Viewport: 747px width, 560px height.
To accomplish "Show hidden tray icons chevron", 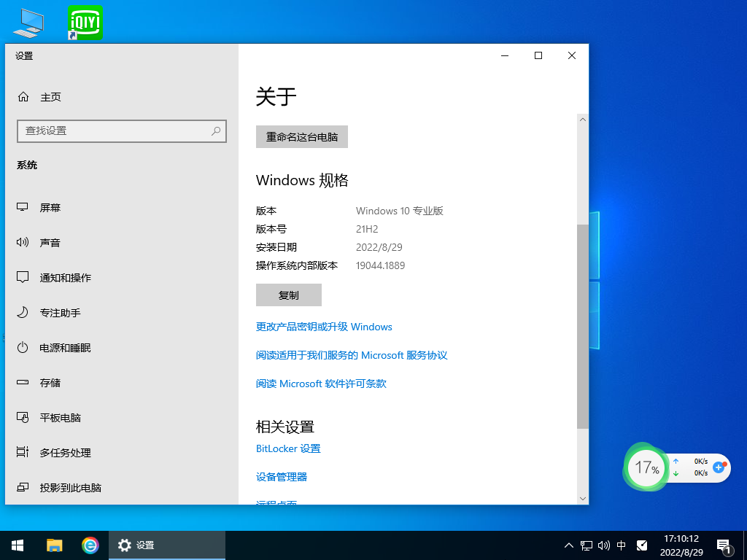I will [569, 545].
